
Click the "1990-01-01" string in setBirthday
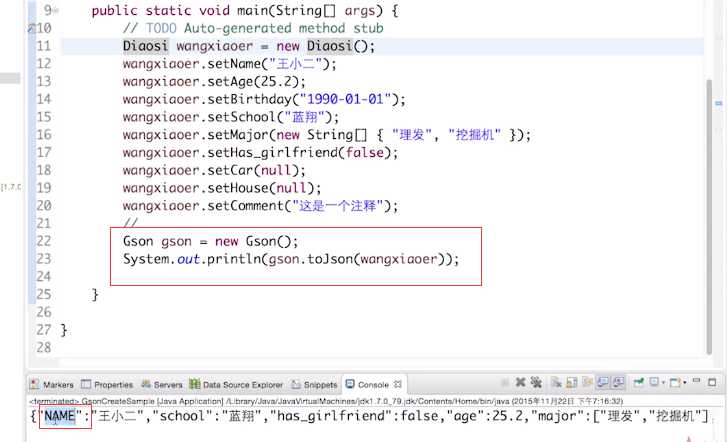[345, 99]
